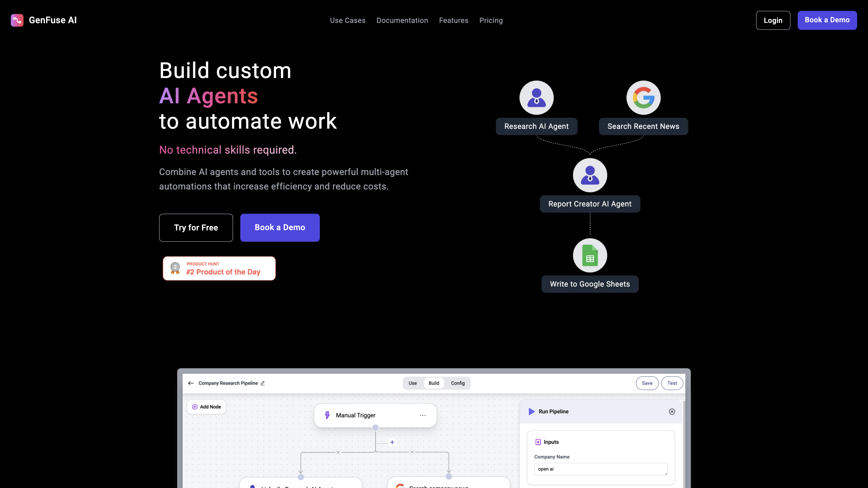868x488 pixels.
Task: Switch to the Use tab
Action: click(412, 383)
